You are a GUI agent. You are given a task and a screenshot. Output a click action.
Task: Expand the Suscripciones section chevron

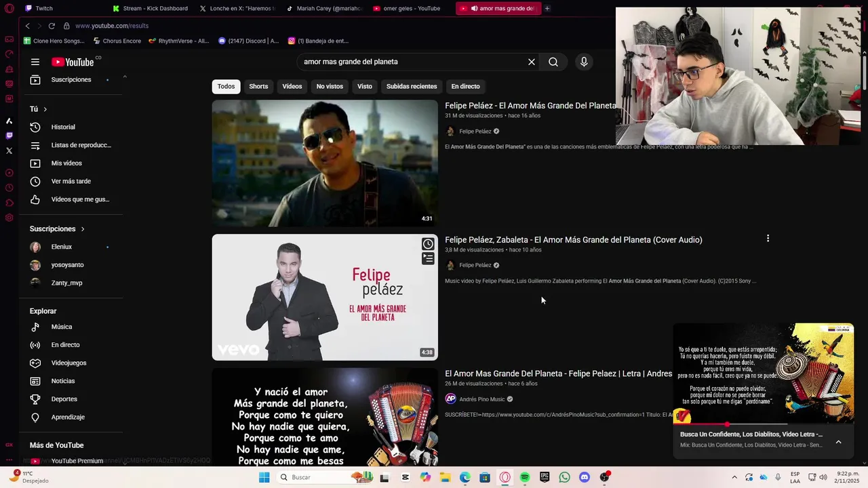[x=83, y=229]
